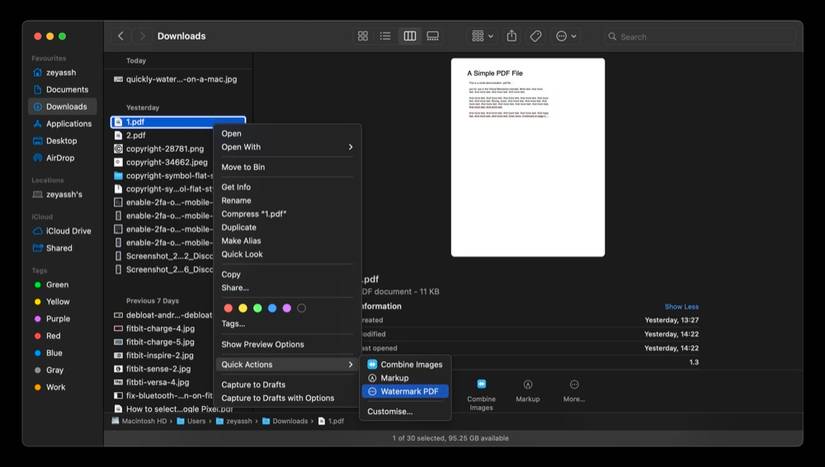
Task: Click the Share toolbar icon
Action: tap(511, 36)
